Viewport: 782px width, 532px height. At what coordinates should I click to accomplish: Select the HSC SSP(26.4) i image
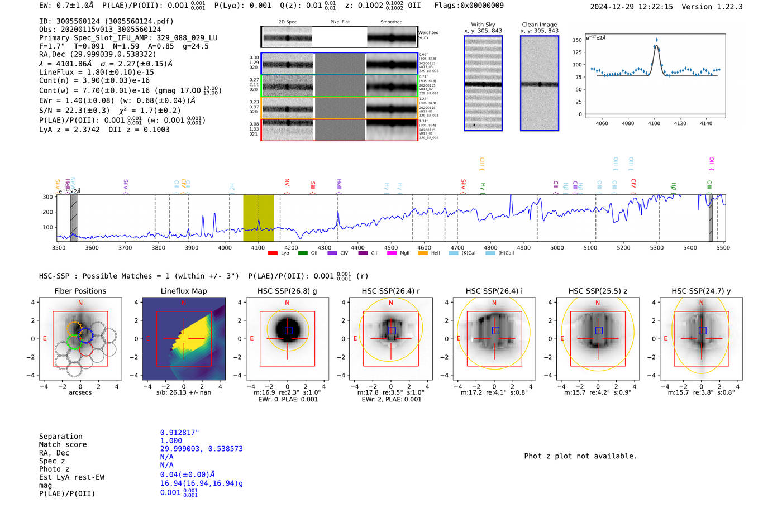point(494,339)
